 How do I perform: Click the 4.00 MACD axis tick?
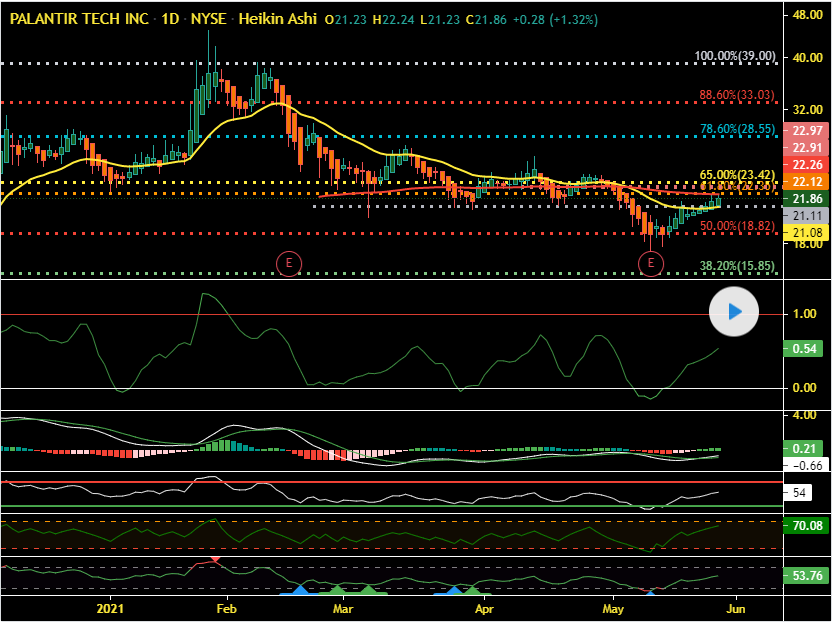coord(804,415)
